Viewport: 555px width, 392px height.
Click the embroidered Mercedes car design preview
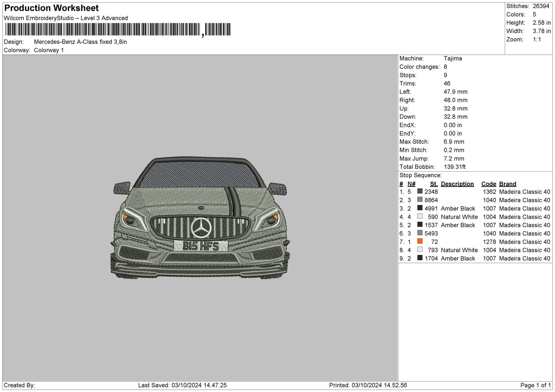pos(200,217)
